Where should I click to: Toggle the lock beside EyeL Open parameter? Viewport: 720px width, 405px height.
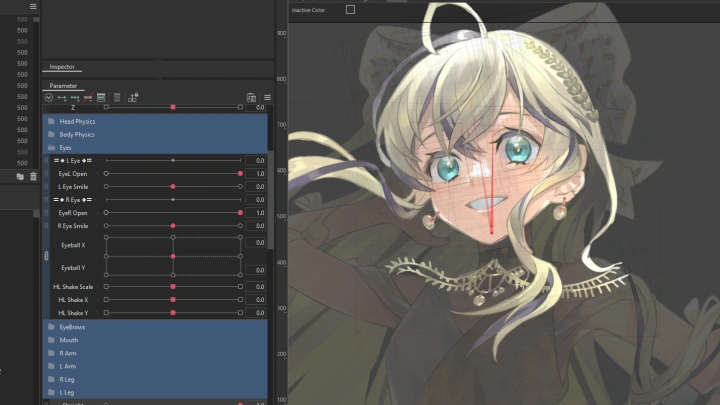coord(47,174)
